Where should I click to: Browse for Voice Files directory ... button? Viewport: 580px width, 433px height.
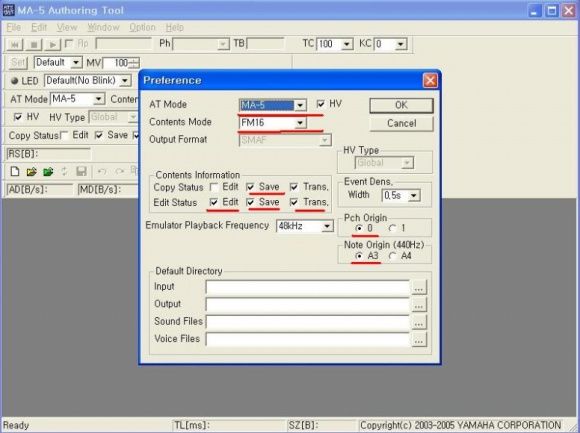pyautogui.click(x=419, y=340)
